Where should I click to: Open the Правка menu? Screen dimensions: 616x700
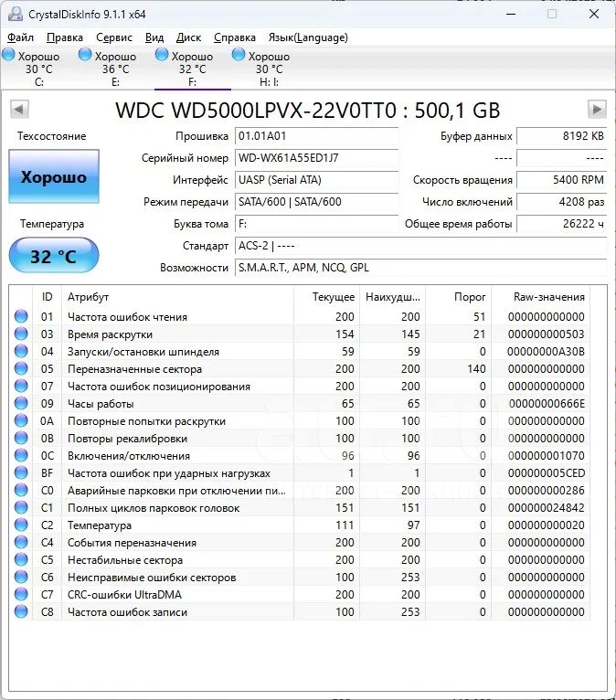[65, 37]
